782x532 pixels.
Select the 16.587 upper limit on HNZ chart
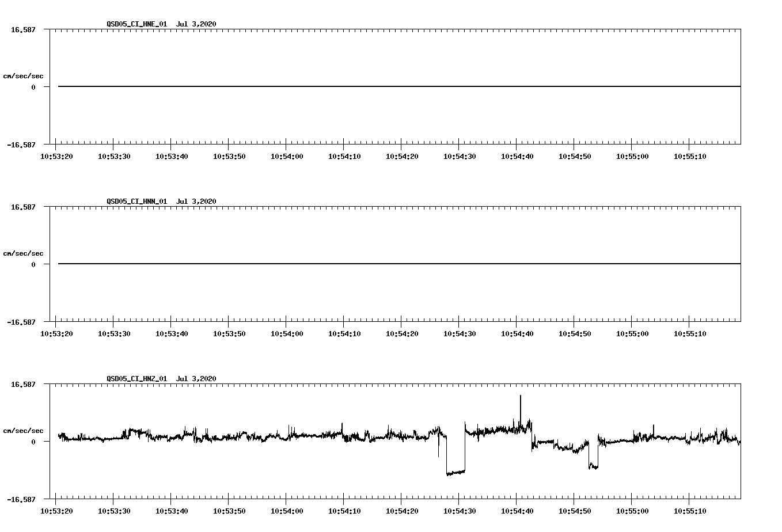(x=23, y=384)
